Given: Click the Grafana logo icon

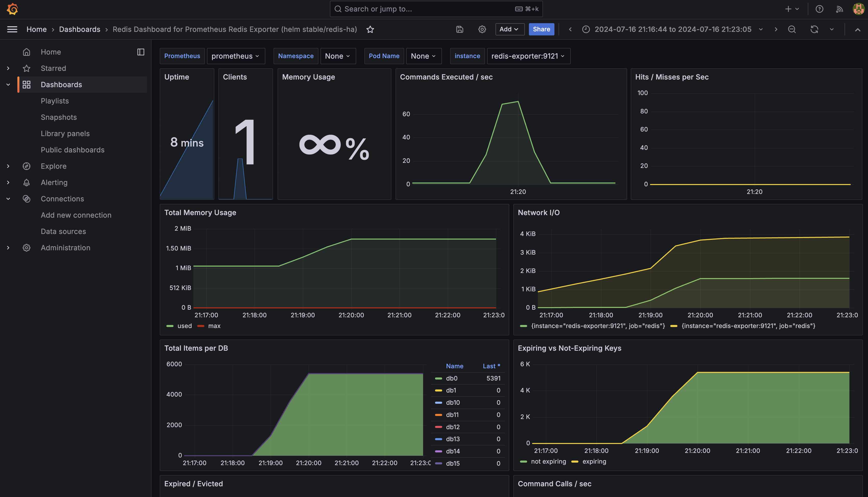Looking at the screenshot, I should point(12,9).
